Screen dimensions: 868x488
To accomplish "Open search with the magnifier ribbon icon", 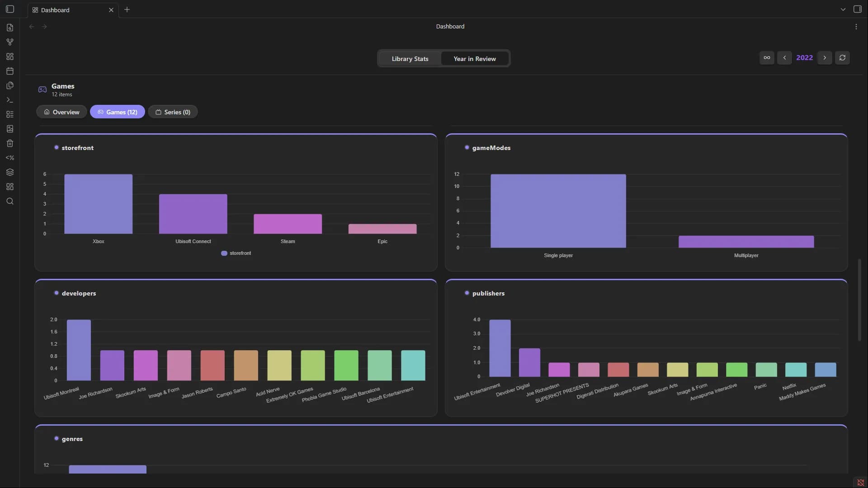I will pos(10,201).
